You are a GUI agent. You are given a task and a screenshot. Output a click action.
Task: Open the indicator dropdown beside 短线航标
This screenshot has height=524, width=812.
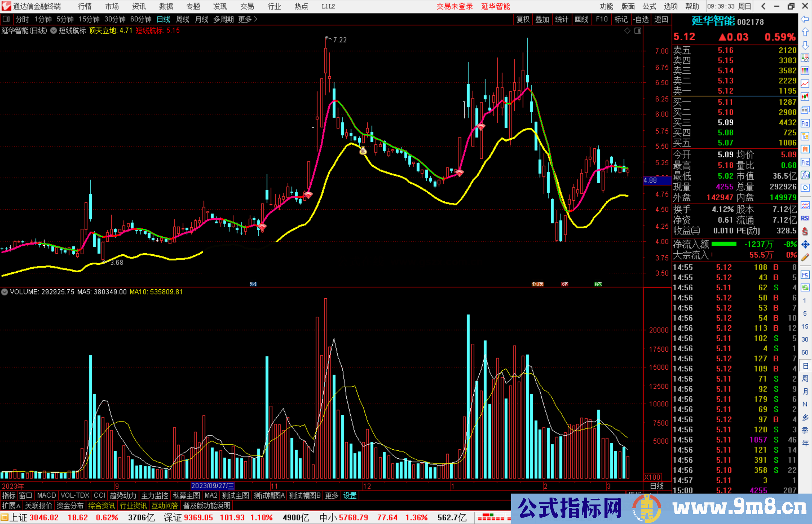54,31
